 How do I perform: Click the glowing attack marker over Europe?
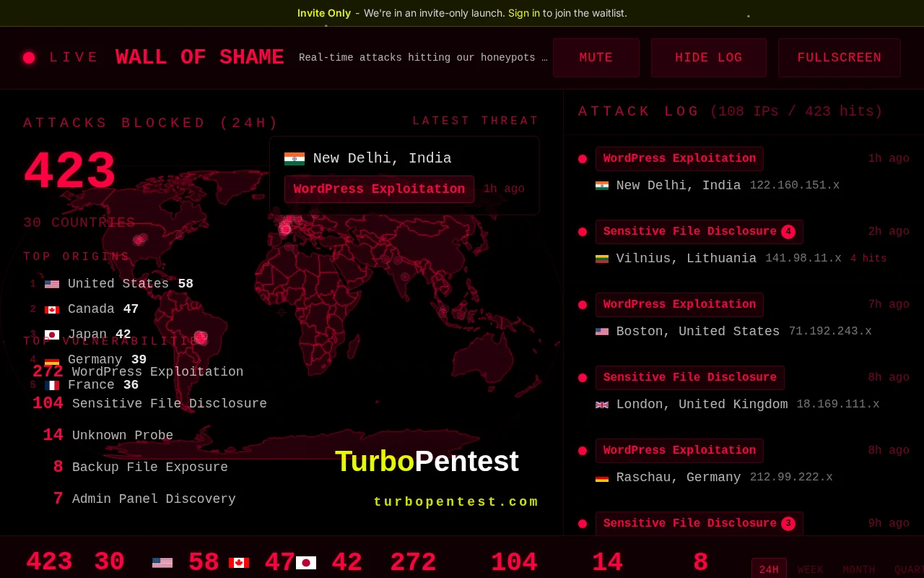click(286, 229)
